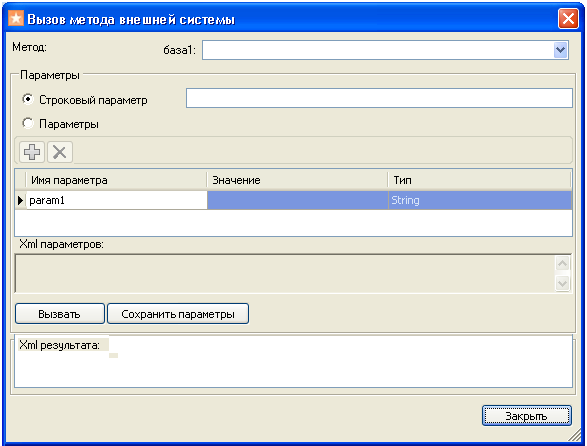Click the X icon to delete parameter
This screenshot has width=587, height=446.
[x=60, y=152]
